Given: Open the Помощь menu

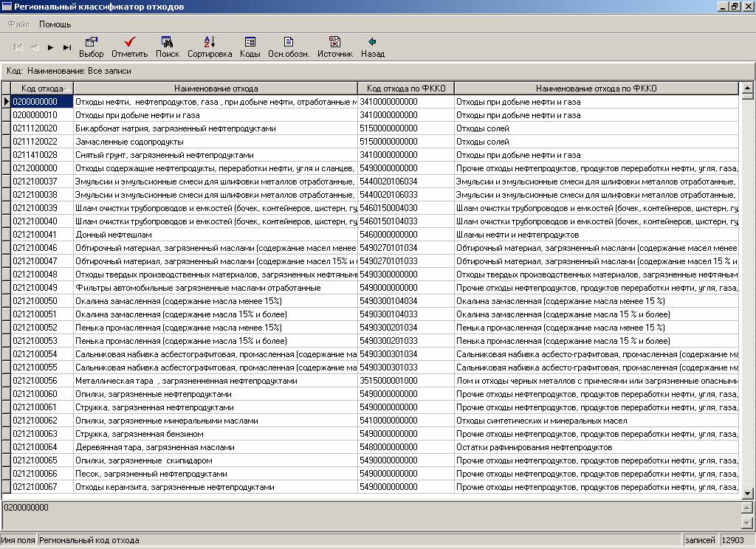Looking at the screenshot, I should point(55,24).
